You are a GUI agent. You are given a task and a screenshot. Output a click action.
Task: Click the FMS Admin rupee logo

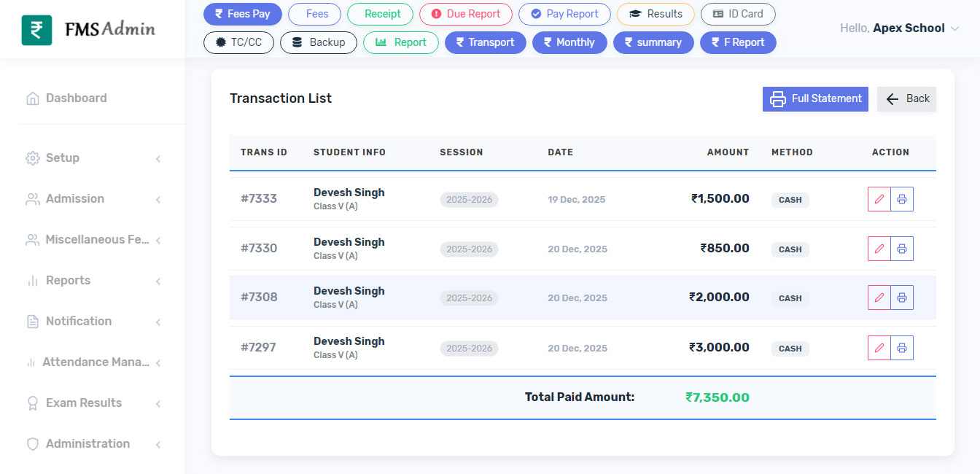point(36,30)
